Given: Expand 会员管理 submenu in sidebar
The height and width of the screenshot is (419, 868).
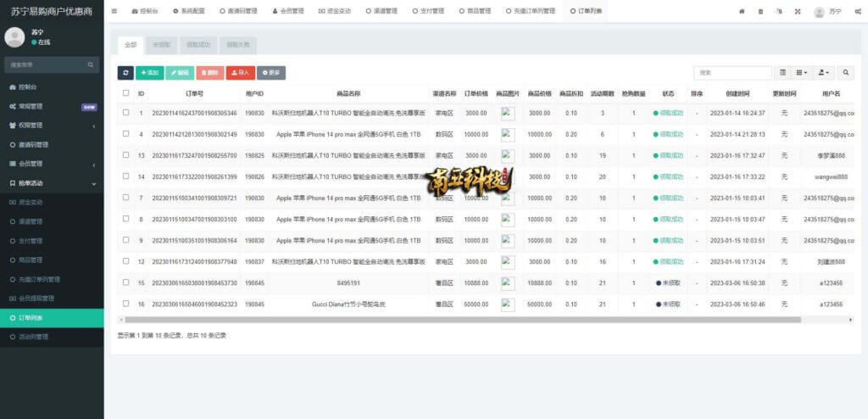Looking at the screenshot, I should (x=52, y=164).
